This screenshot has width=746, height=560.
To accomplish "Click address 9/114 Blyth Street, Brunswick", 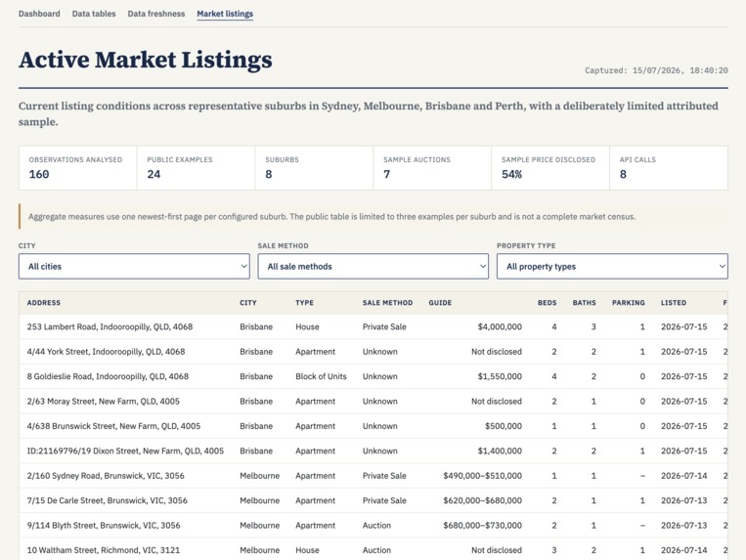I will tap(104, 525).
